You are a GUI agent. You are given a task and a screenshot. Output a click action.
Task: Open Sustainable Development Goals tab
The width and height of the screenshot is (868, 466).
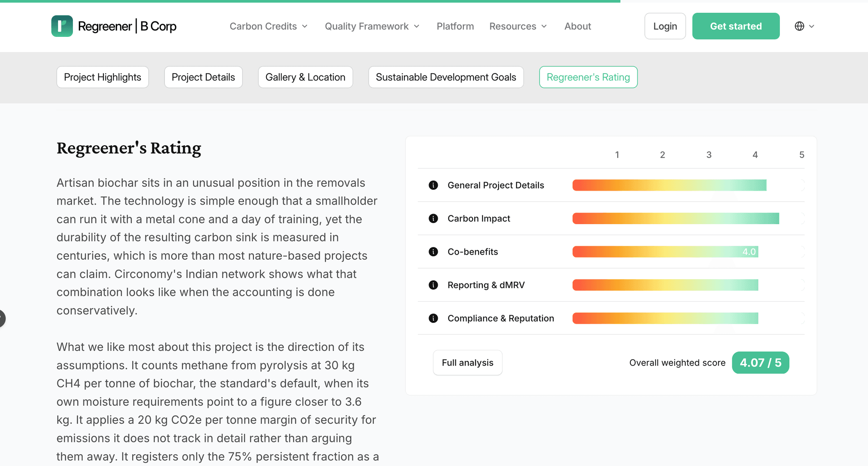[446, 77]
